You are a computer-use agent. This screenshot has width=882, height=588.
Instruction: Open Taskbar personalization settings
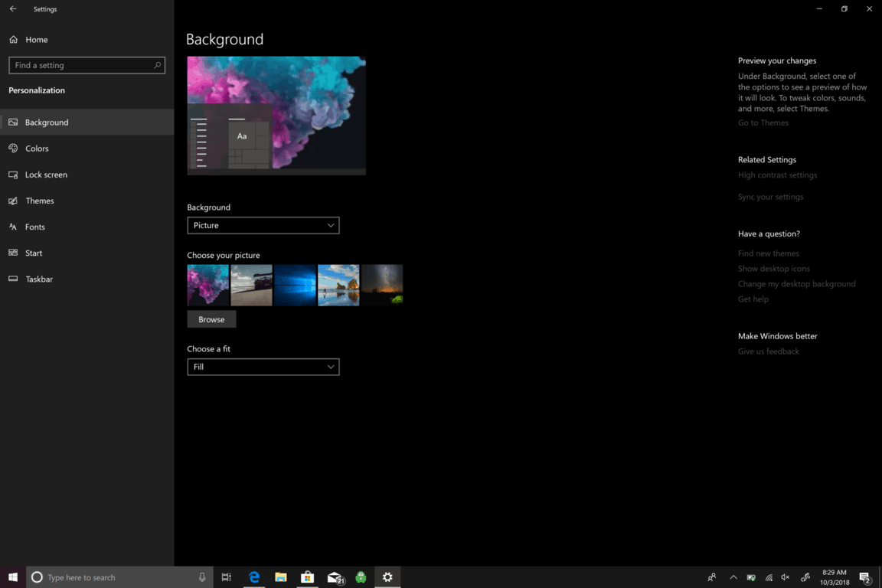(x=39, y=279)
